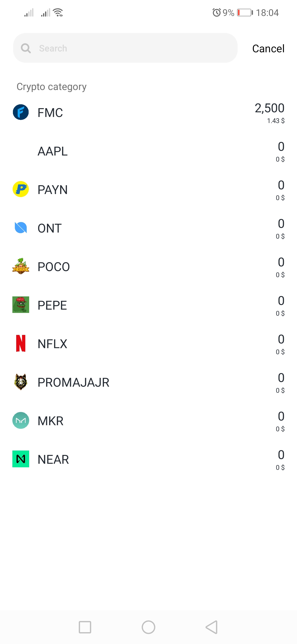Tap the teal MKR logo icon
The height and width of the screenshot is (644, 297).
click(x=21, y=421)
